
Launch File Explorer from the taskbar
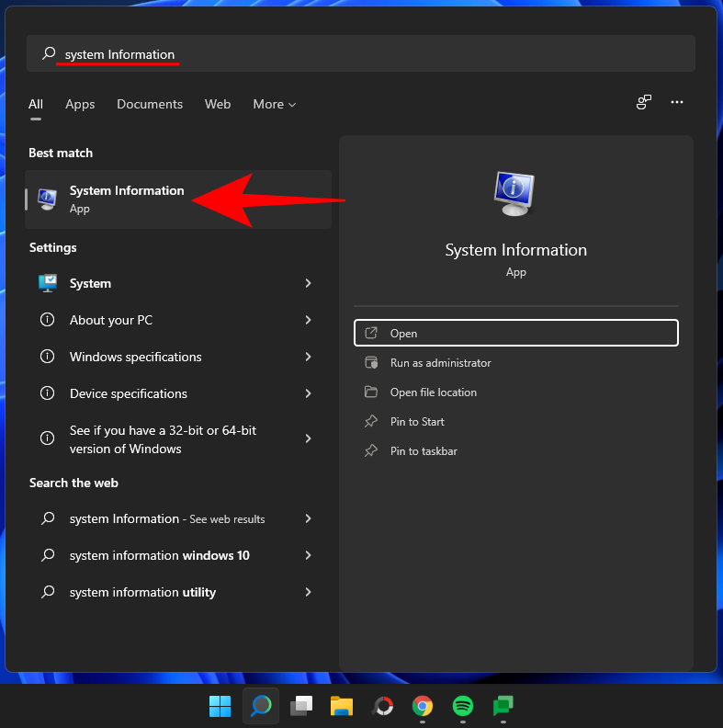[x=342, y=706]
